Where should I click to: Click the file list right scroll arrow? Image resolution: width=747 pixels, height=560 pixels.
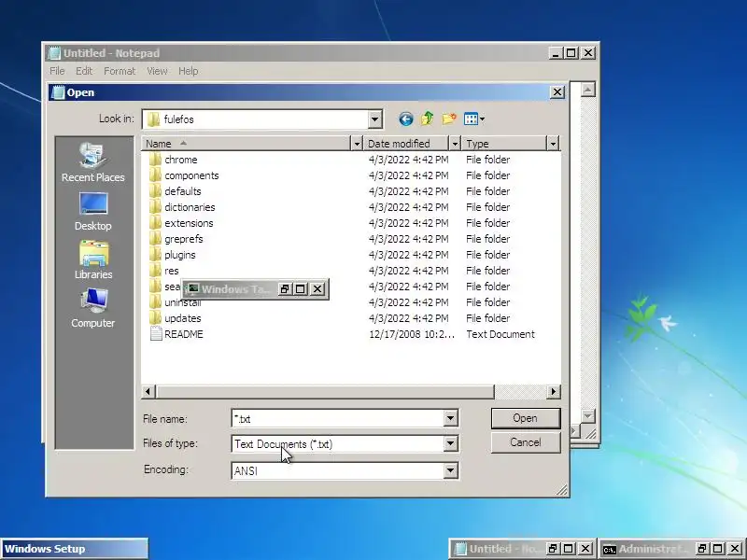click(x=553, y=391)
